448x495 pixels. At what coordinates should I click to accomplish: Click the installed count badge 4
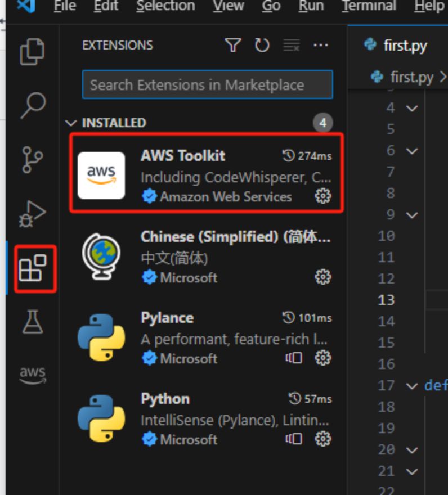tap(323, 123)
